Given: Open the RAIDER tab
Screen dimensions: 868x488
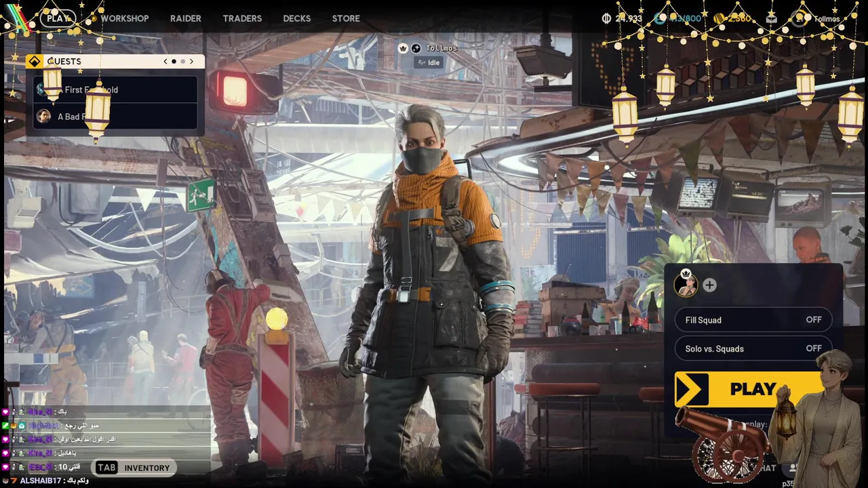Looking at the screenshot, I should click(185, 18).
